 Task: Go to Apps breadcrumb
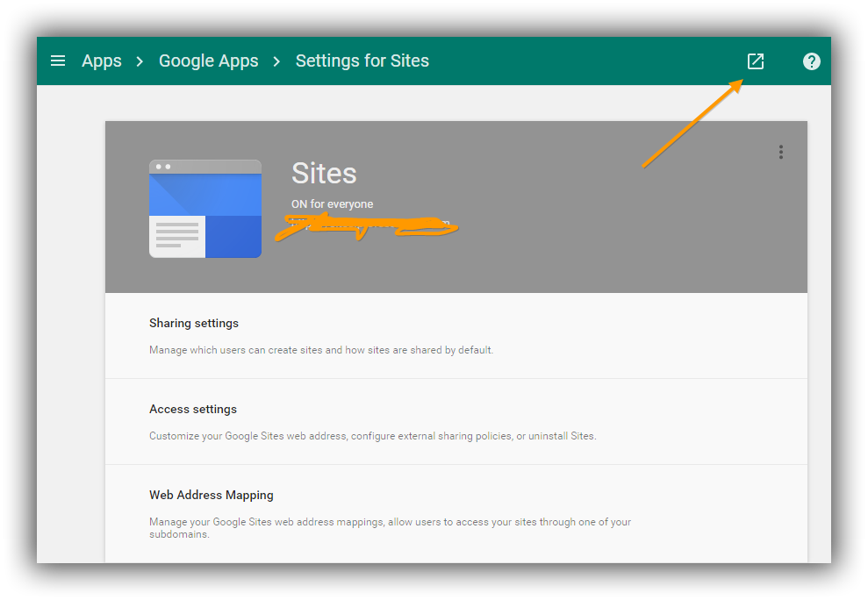point(102,61)
